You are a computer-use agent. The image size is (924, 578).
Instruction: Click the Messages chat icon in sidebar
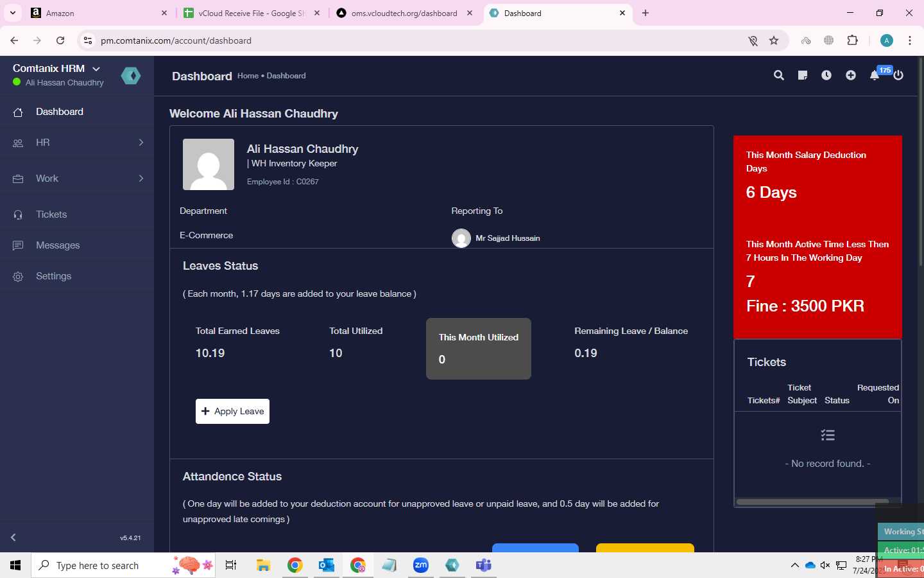18,246
